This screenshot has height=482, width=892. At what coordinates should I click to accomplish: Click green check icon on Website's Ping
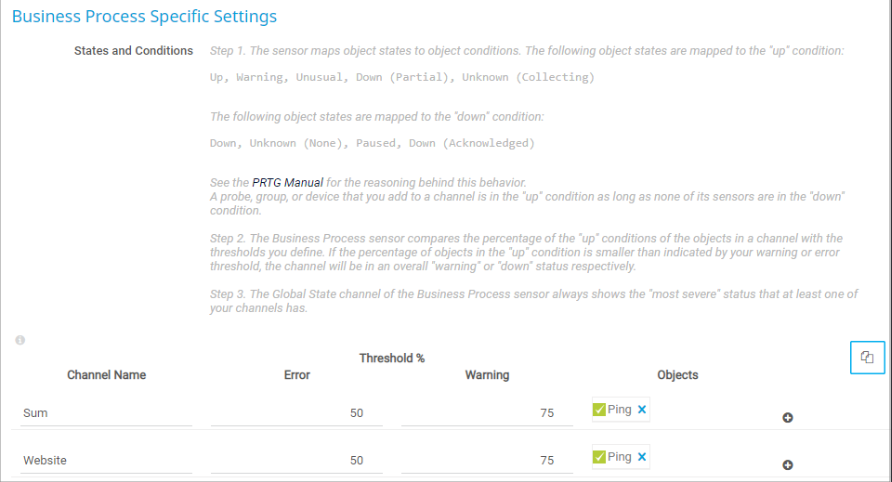[599, 457]
